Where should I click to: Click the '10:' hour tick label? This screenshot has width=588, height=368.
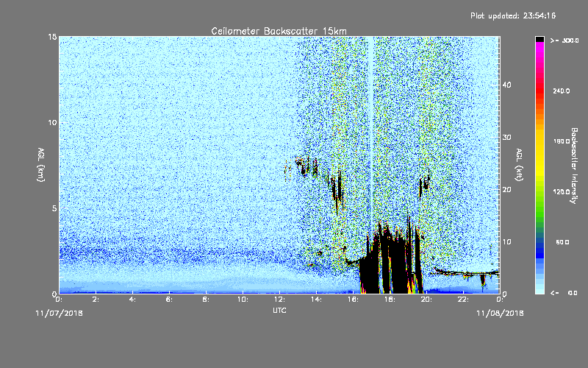tap(243, 300)
